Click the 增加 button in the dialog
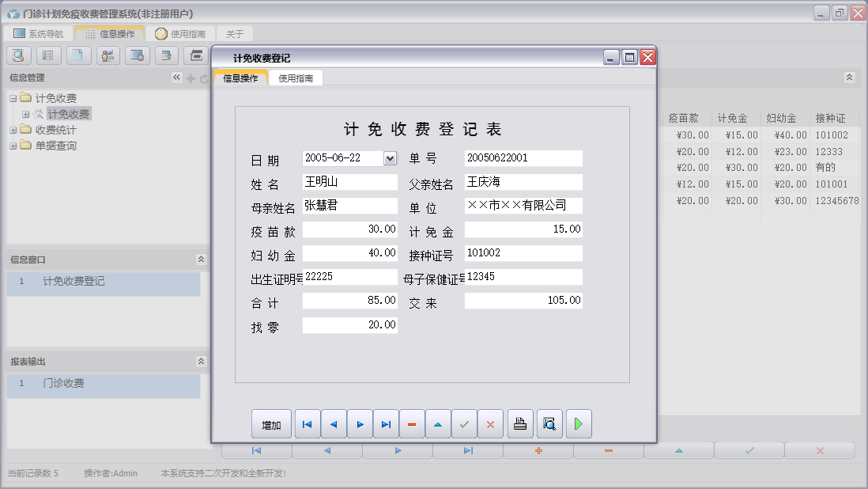The width and height of the screenshot is (868, 489). [x=271, y=425]
